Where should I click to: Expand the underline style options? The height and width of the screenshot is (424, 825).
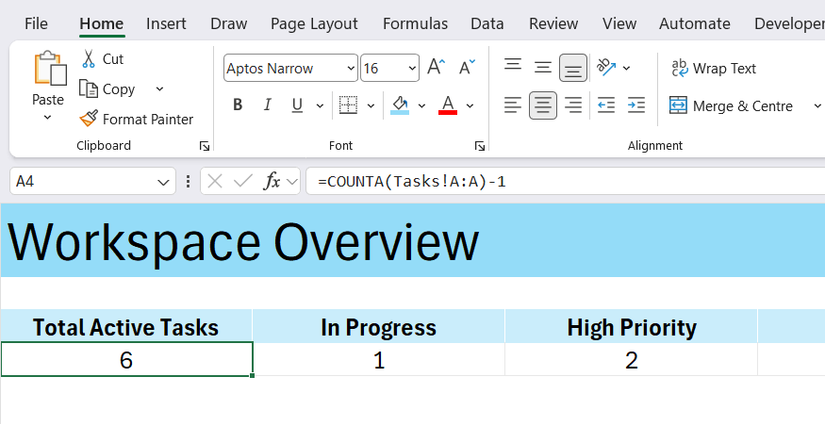pos(319,106)
